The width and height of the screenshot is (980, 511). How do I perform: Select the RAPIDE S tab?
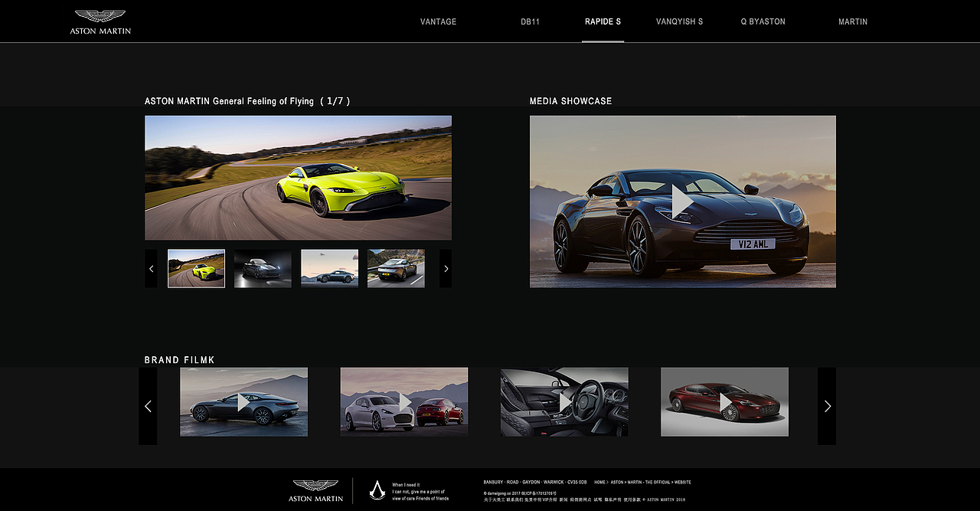[x=603, y=21]
